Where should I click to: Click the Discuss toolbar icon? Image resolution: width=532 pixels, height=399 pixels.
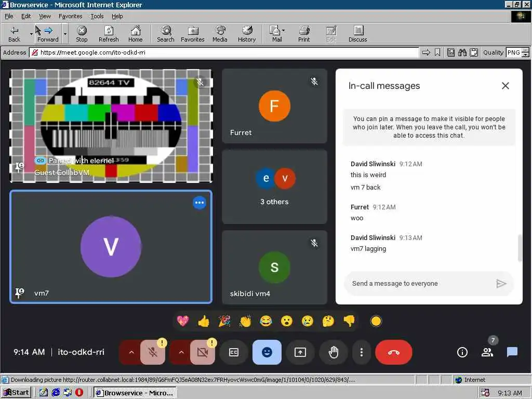pos(357,34)
